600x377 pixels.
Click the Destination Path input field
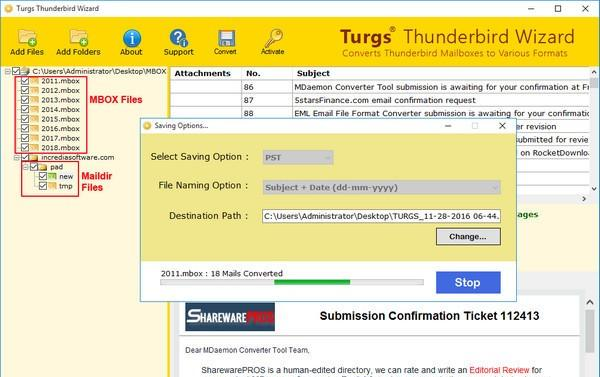click(x=381, y=216)
